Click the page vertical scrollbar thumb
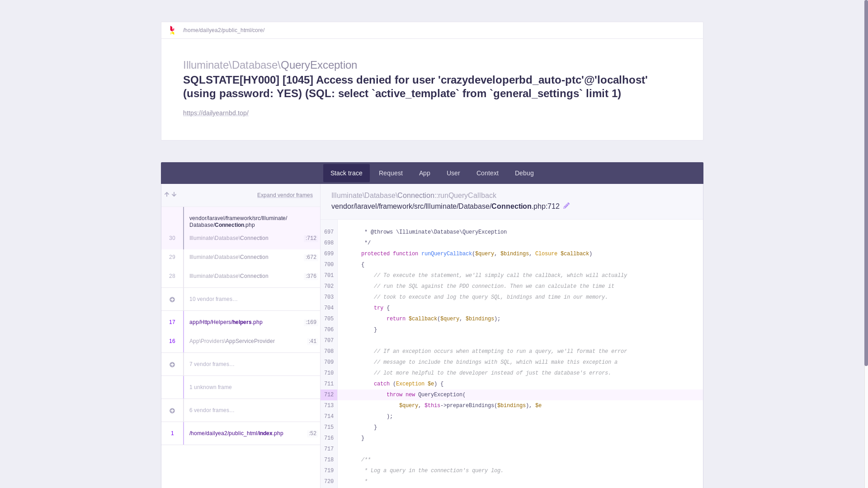Viewport: 868px width, 488px height. click(866, 183)
